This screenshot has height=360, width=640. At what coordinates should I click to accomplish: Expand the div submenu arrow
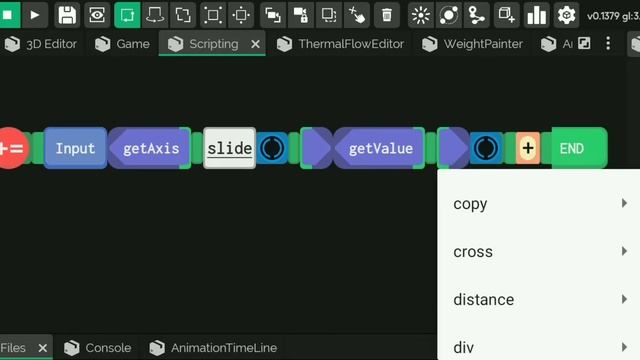coord(624,347)
